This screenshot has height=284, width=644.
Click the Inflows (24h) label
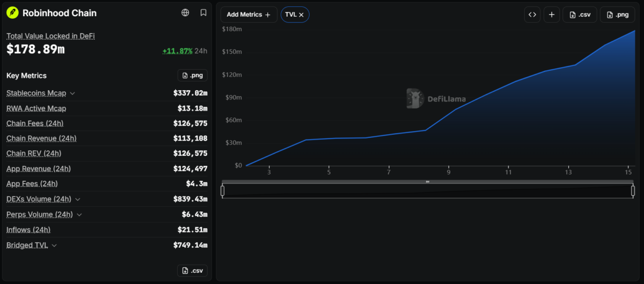pyautogui.click(x=28, y=230)
